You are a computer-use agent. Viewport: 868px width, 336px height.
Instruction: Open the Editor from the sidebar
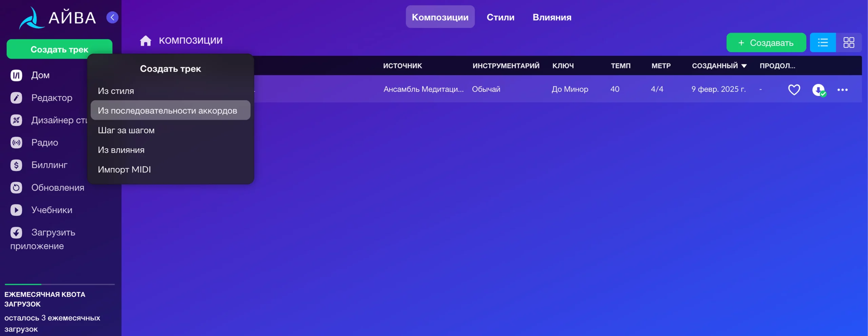pos(16,98)
